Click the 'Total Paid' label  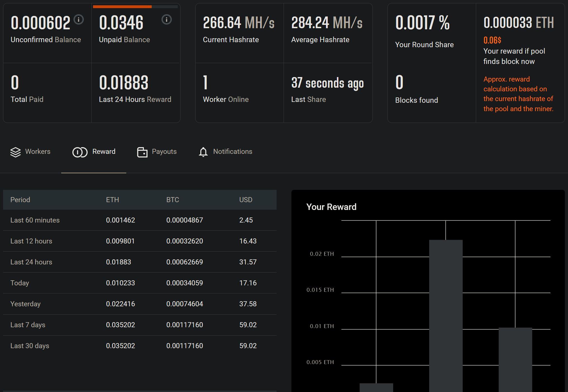click(27, 99)
